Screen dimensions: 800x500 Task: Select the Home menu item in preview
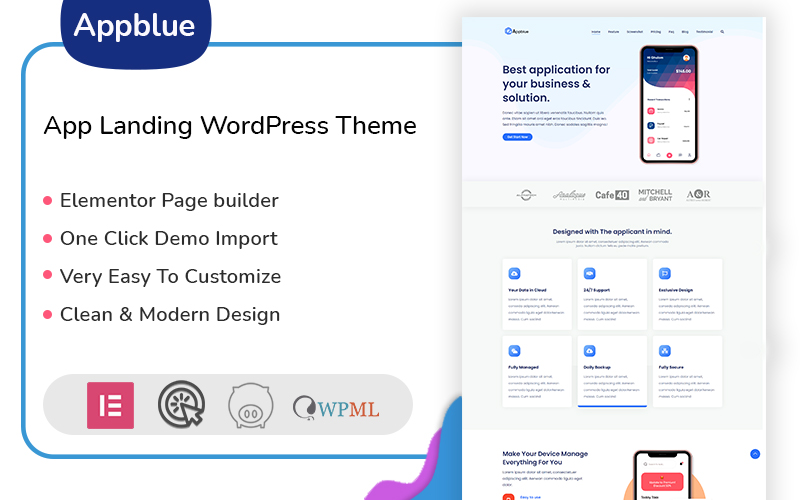596,32
